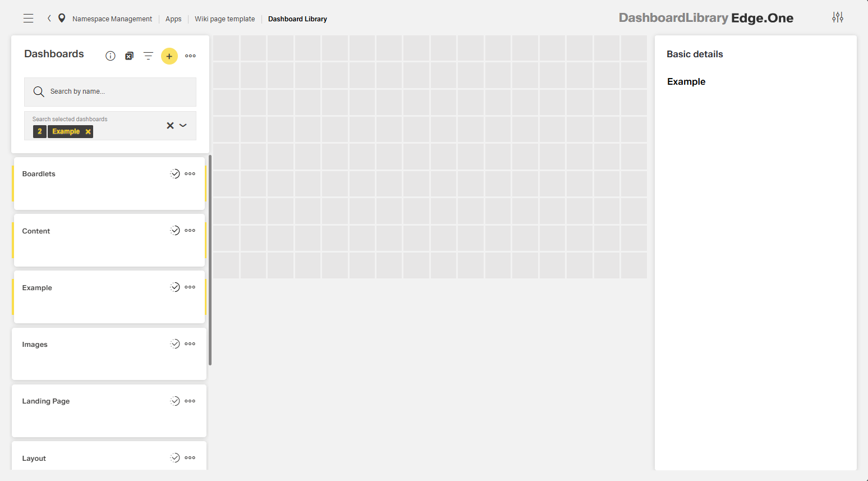
Task: Open the hamburger navigation menu
Action: (x=28, y=19)
